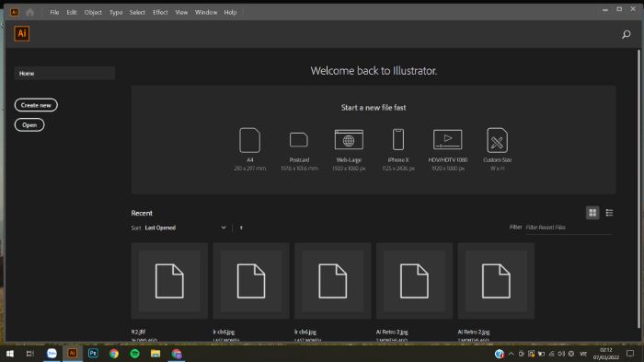Select the Home tab in sidebar
The height and width of the screenshot is (362, 644).
(x=65, y=73)
